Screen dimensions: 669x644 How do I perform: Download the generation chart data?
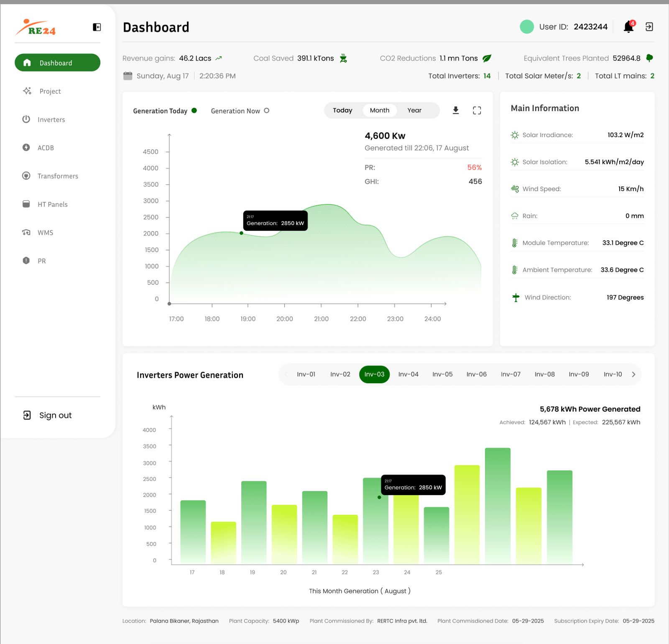[x=456, y=110]
